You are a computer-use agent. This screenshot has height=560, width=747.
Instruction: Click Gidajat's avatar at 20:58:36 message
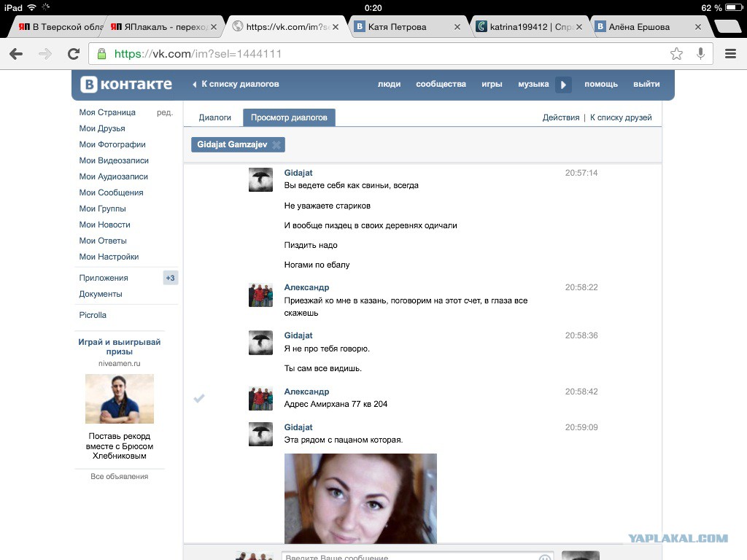260,343
